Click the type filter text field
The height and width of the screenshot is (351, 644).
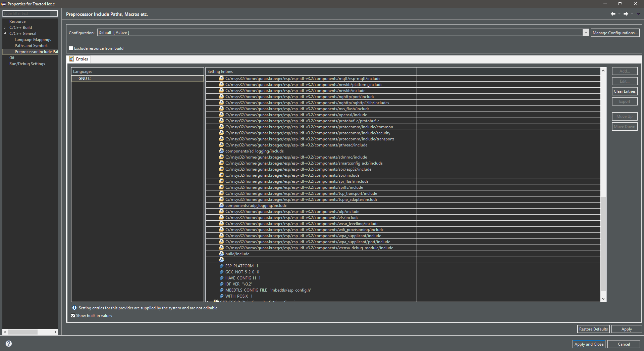[30, 13]
